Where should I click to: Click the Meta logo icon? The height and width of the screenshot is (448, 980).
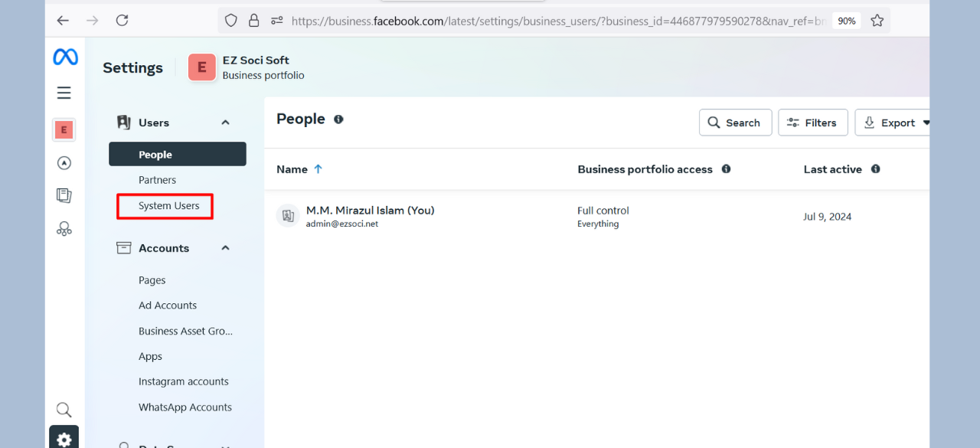[x=65, y=57]
